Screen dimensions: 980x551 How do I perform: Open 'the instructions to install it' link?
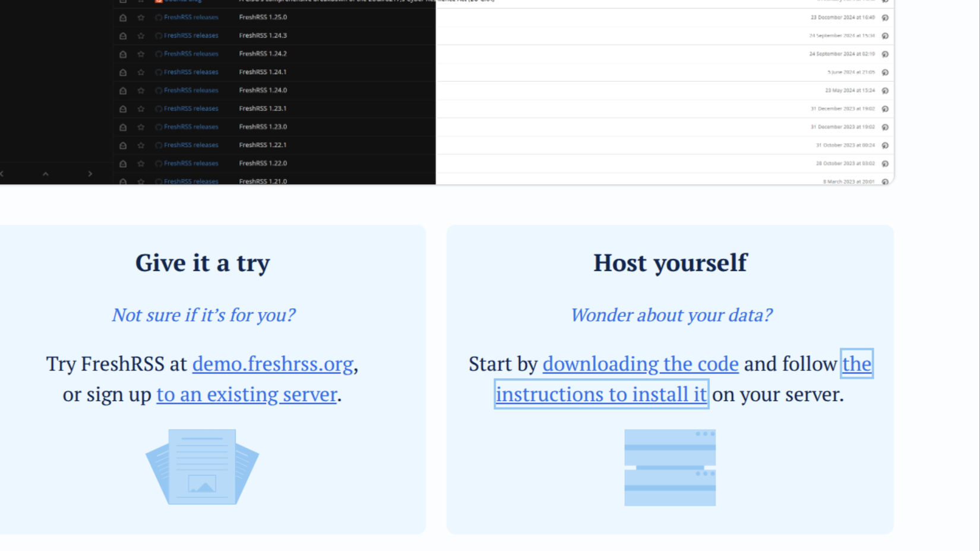601,394
